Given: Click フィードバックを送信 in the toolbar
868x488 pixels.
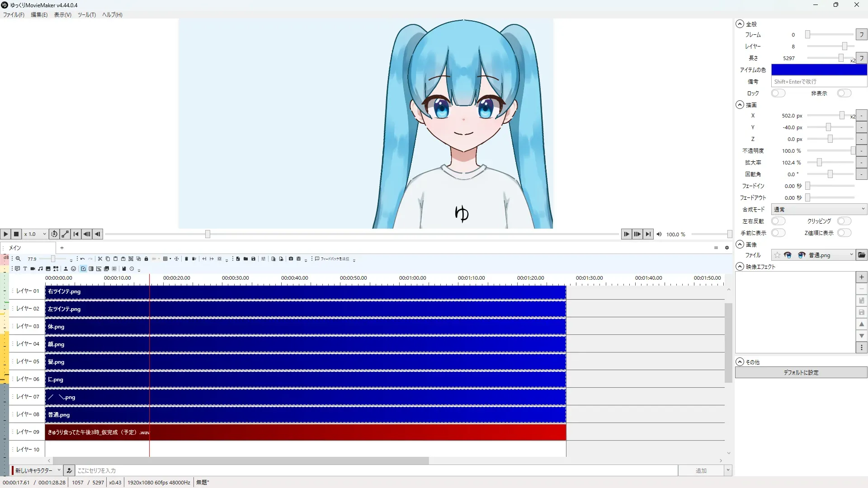Looking at the screenshot, I should [332, 259].
